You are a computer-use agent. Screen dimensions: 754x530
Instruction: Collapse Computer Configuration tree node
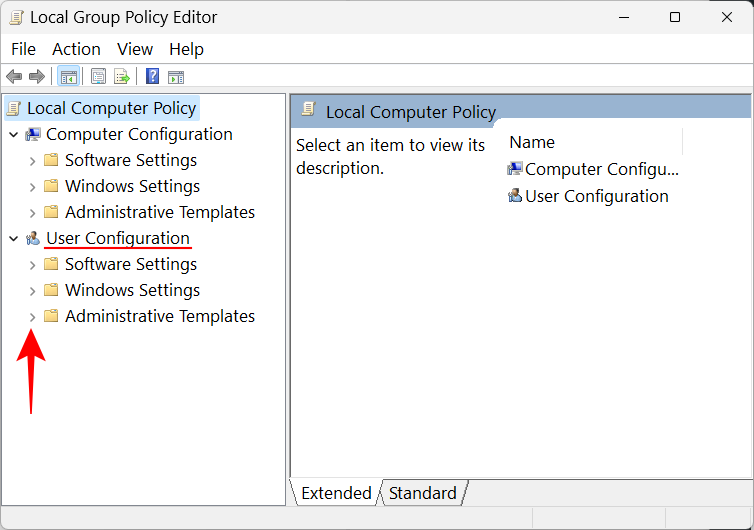(13, 134)
